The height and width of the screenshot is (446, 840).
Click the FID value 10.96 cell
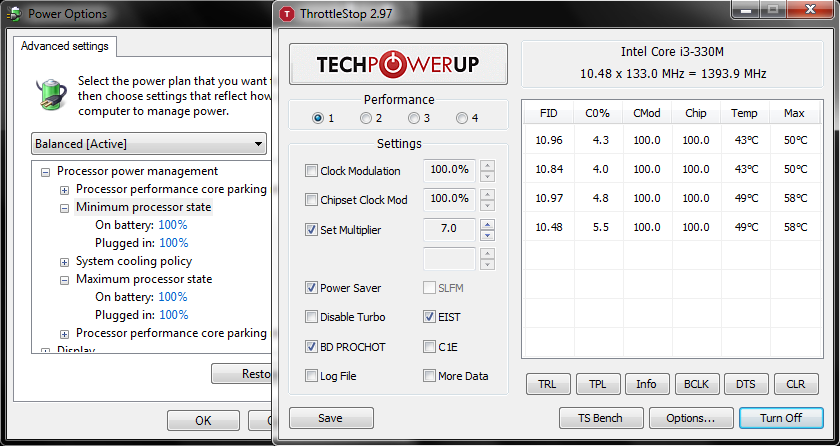[549, 140]
